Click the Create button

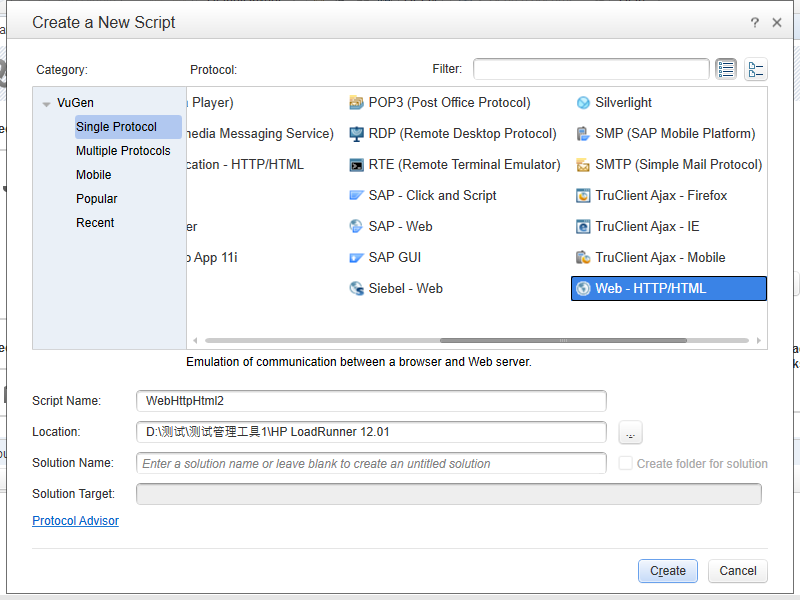tap(667, 571)
